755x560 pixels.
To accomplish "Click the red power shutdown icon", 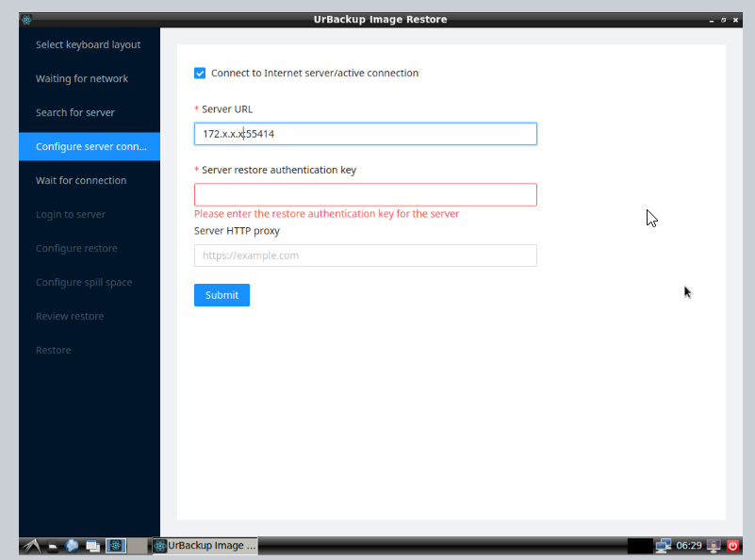I will (733, 546).
